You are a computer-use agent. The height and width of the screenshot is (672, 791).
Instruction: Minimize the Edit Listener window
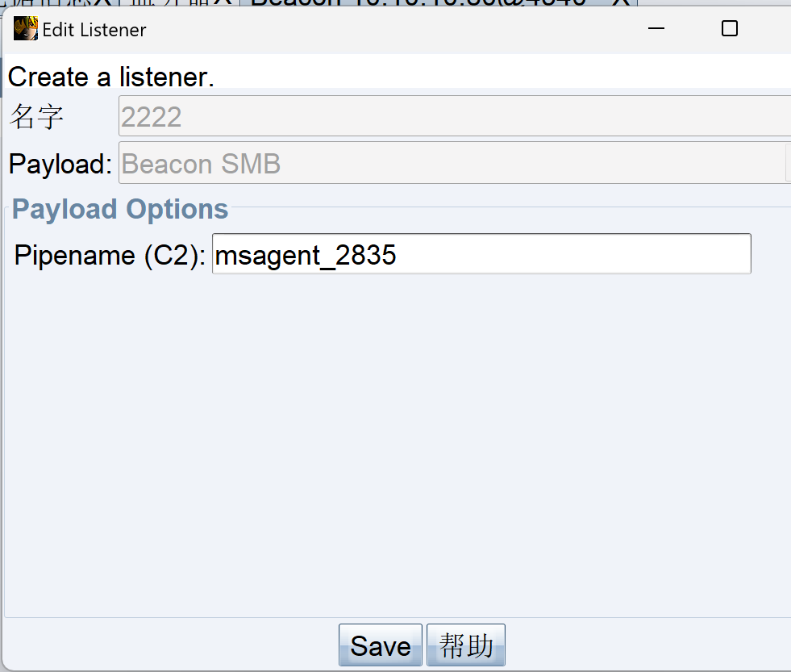(x=656, y=29)
